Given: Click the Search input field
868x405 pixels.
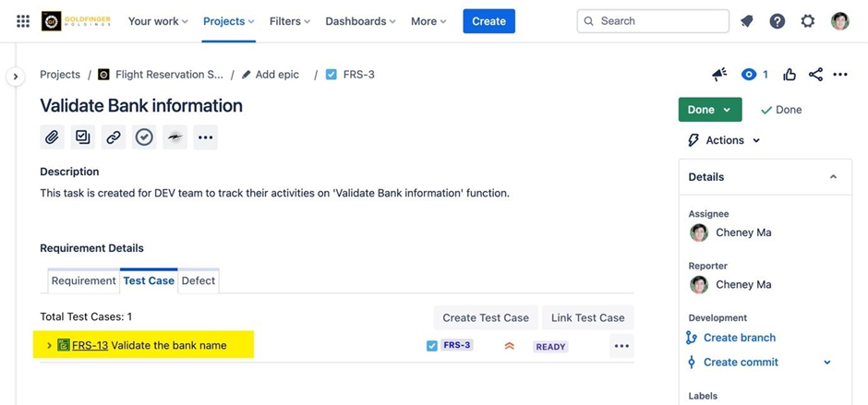Looking at the screenshot, I should [654, 21].
